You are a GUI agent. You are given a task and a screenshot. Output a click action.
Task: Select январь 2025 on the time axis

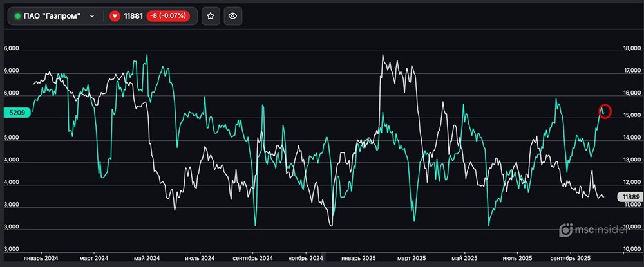(x=359, y=258)
